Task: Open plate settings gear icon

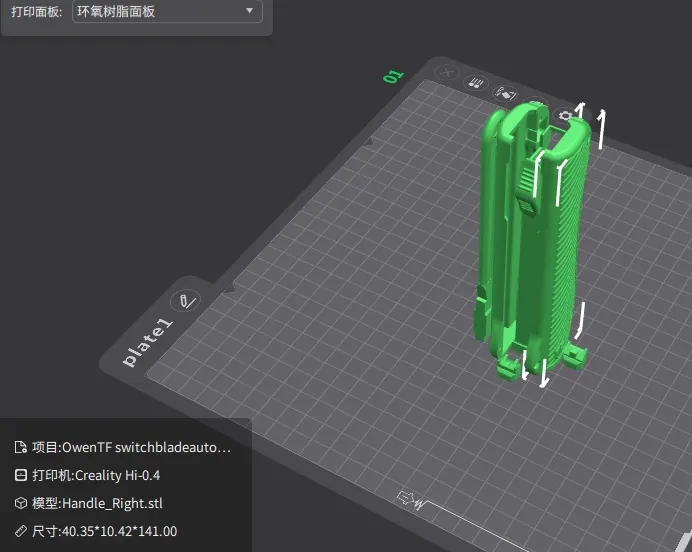Action: coord(565,116)
